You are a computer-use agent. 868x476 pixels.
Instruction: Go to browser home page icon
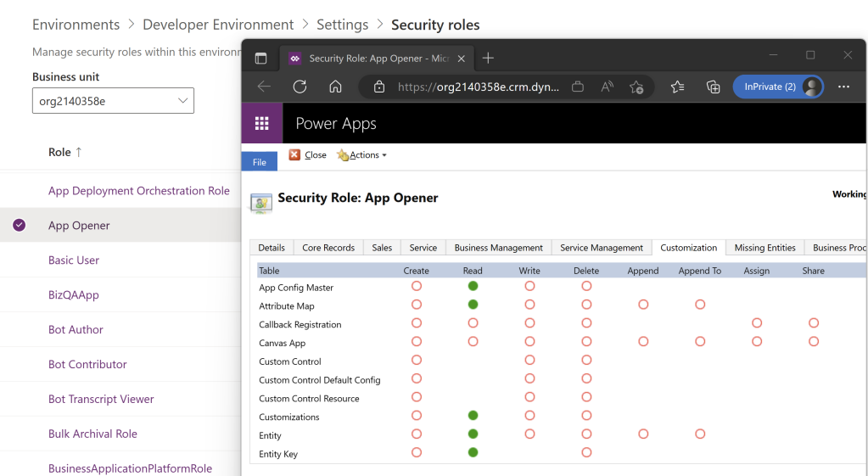point(335,87)
